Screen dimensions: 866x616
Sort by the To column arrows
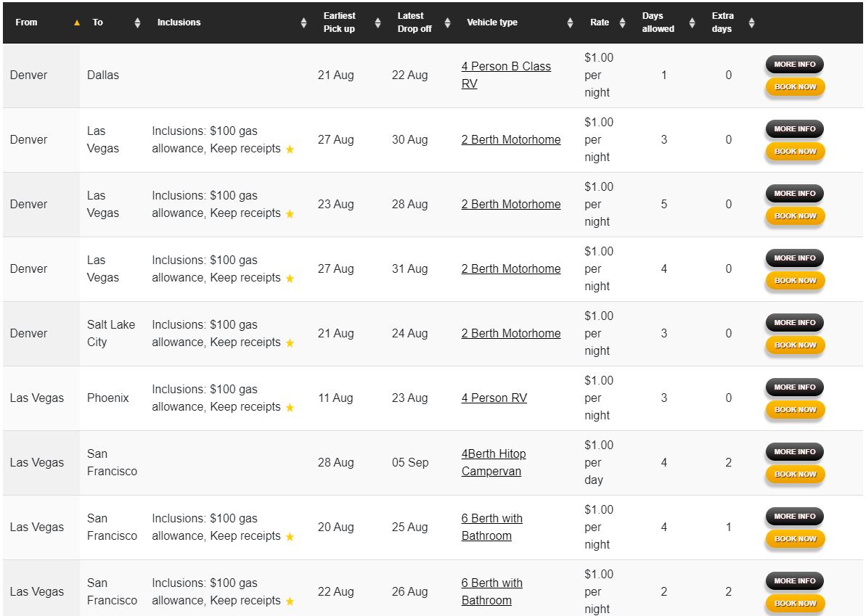[137, 22]
